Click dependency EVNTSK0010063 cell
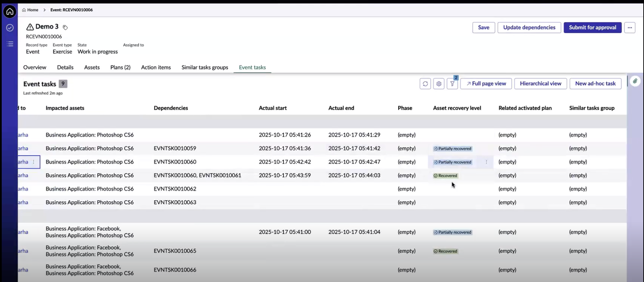 [x=175, y=203]
